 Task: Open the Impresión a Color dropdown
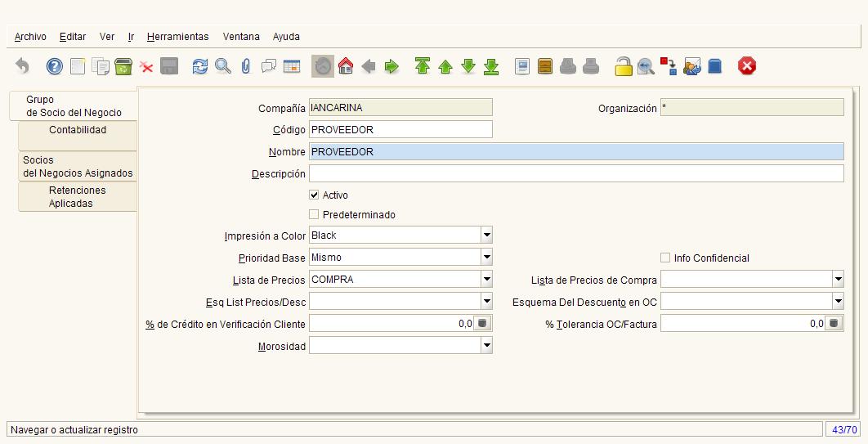pos(486,235)
